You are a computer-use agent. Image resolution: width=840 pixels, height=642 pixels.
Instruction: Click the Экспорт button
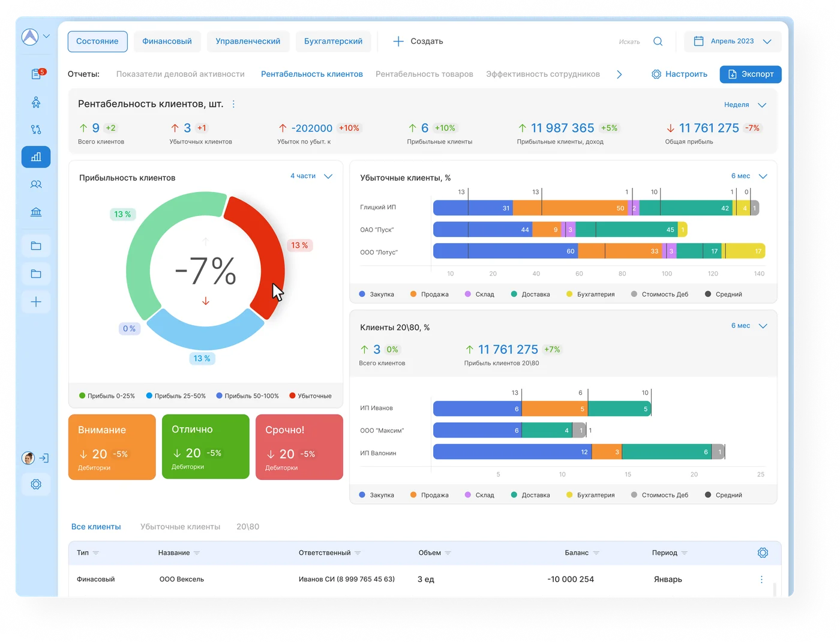751,74
